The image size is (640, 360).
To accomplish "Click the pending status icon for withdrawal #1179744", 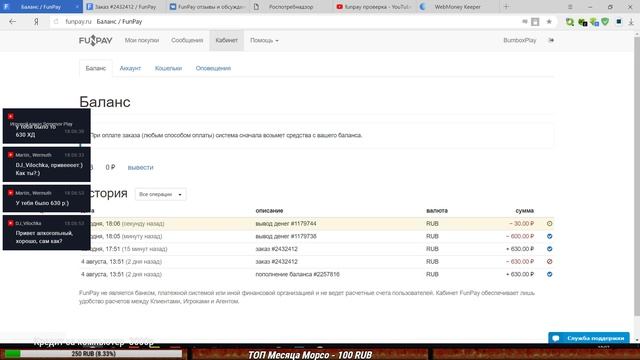I will [549, 224].
